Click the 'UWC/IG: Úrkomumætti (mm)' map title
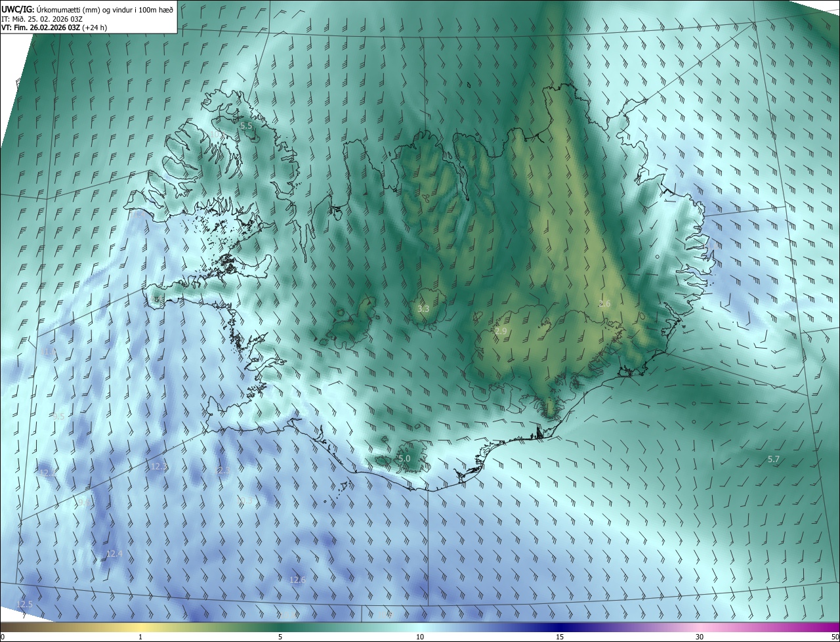 click(x=88, y=9)
